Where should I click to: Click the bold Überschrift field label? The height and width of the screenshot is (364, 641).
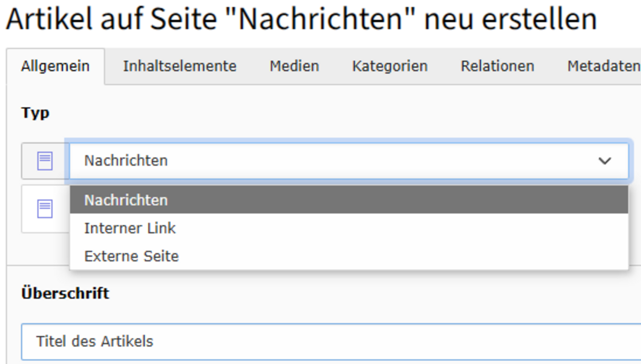65,293
